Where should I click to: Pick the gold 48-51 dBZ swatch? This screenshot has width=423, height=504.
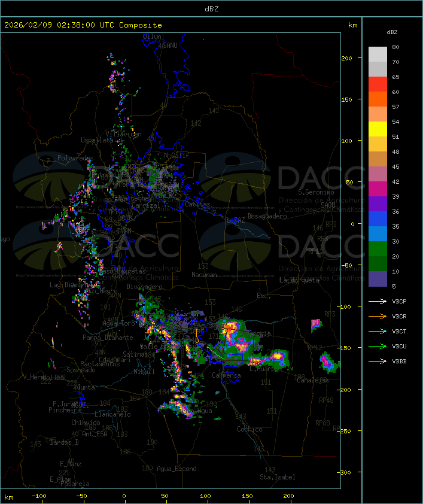tap(378, 144)
